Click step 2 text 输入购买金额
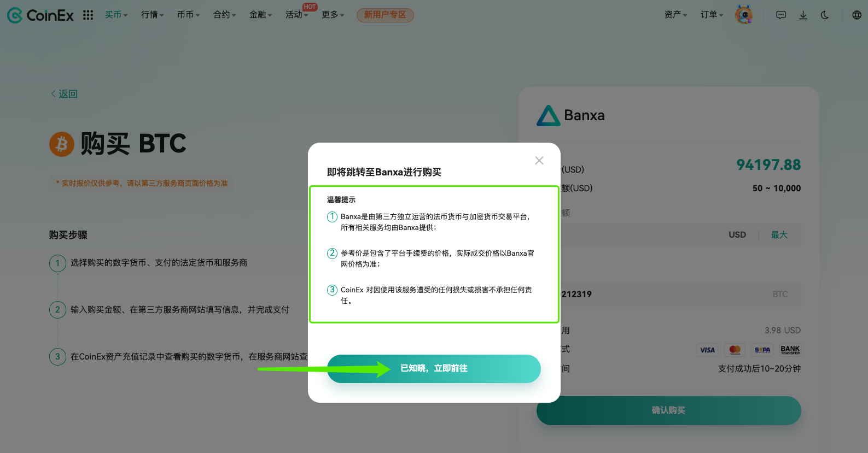Image resolution: width=868 pixels, height=453 pixels. (180, 310)
